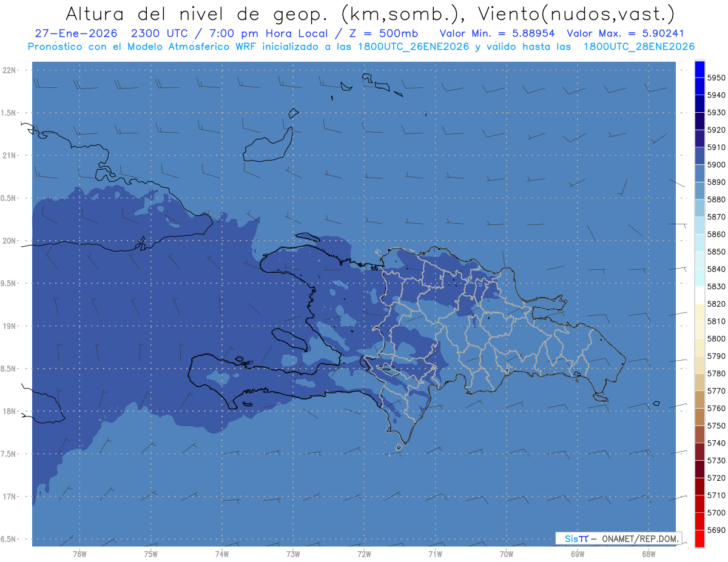The height and width of the screenshot is (562, 728).
Task: Click the '5720' colorbar label
Action: click(x=716, y=478)
